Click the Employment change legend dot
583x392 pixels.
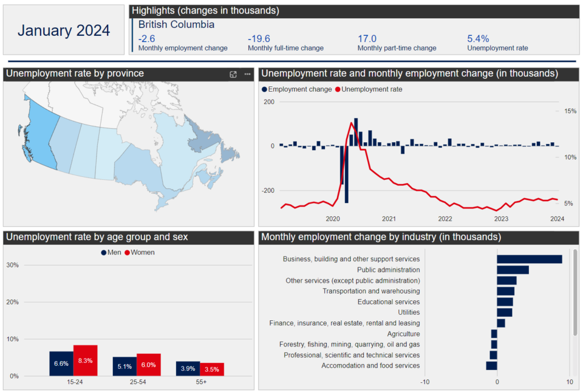click(x=264, y=89)
